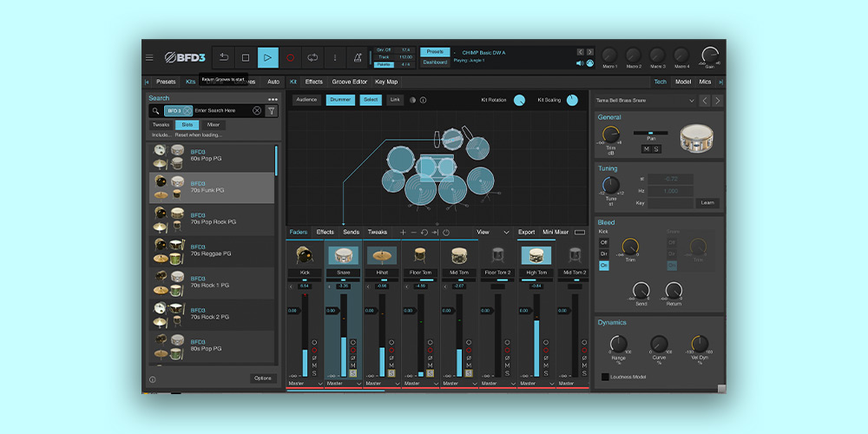Open the Effects tab in mixer
The height and width of the screenshot is (434, 868).
[325, 233]
